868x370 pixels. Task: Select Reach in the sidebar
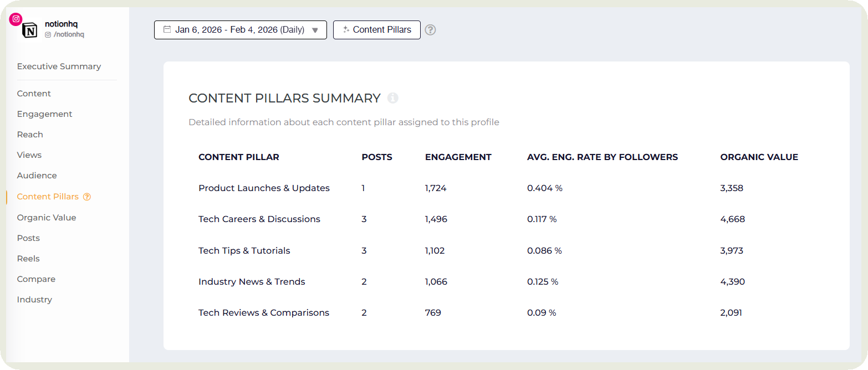(x=30, y=134)
